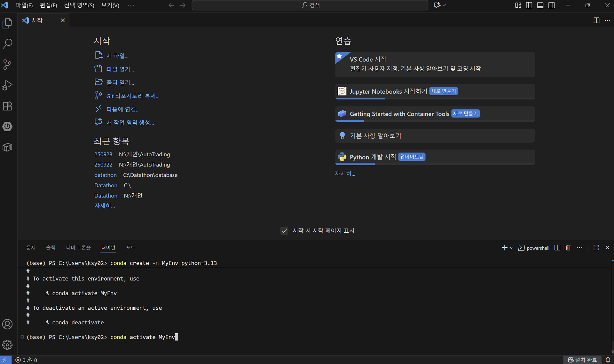Open the Containers view icon
Image resolution: width=614 pixels, height=364 pixels.
[7, 147]
